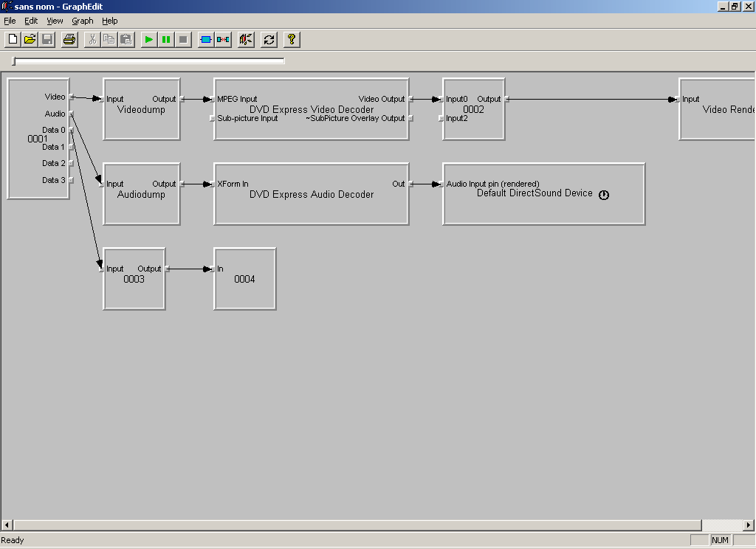
Task: Open the File menu
Action: click(10, 21)
